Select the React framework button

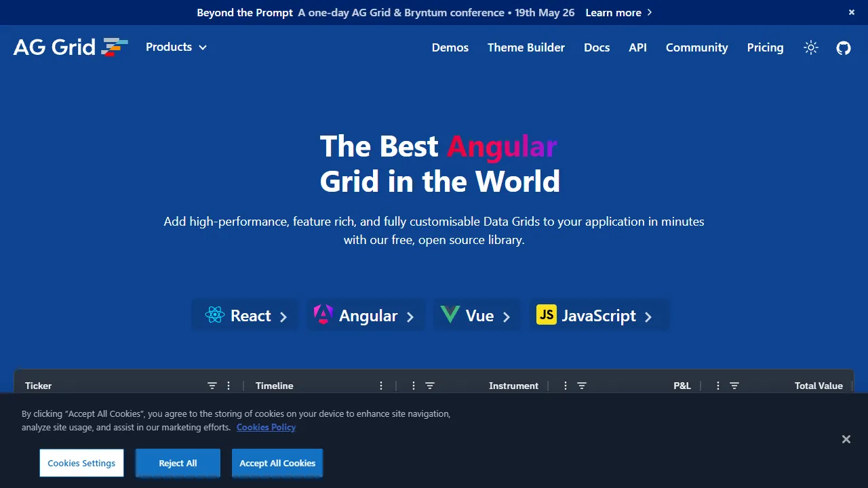245,315
